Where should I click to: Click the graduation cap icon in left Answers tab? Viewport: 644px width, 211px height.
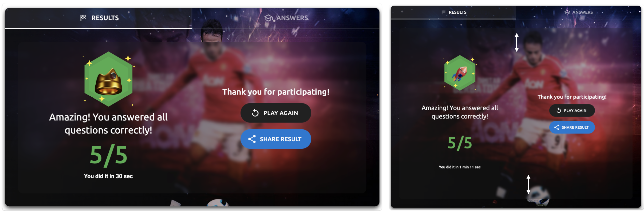[x=268, y=18]
